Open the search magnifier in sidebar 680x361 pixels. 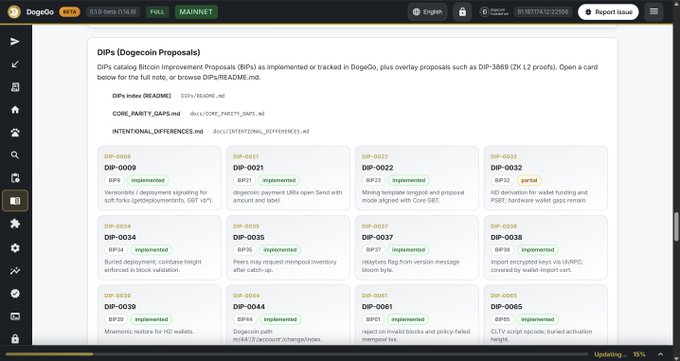coord(15,155)
